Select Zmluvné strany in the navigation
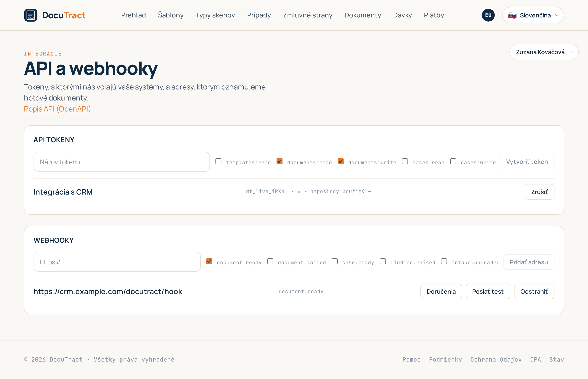The width and height of the screenshot is (588, 379). click(308, 15)
